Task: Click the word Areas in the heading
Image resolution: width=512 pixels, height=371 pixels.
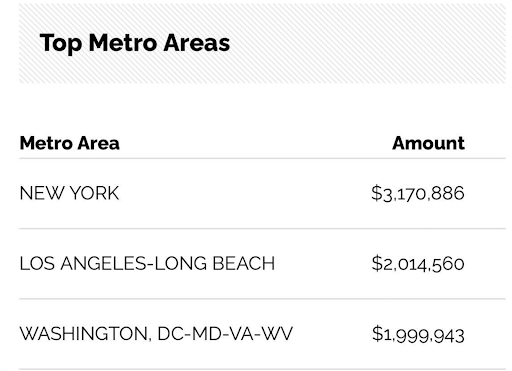Action: 197,43
